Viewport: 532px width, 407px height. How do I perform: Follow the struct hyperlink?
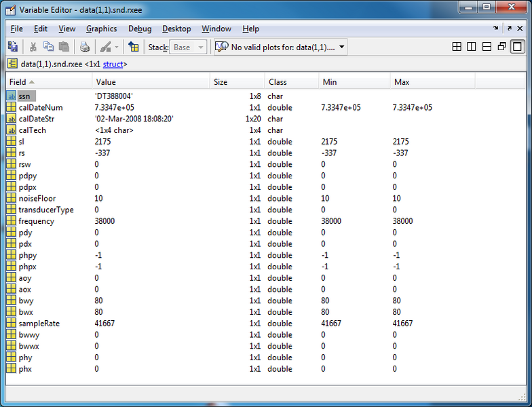tap(113, 64)
